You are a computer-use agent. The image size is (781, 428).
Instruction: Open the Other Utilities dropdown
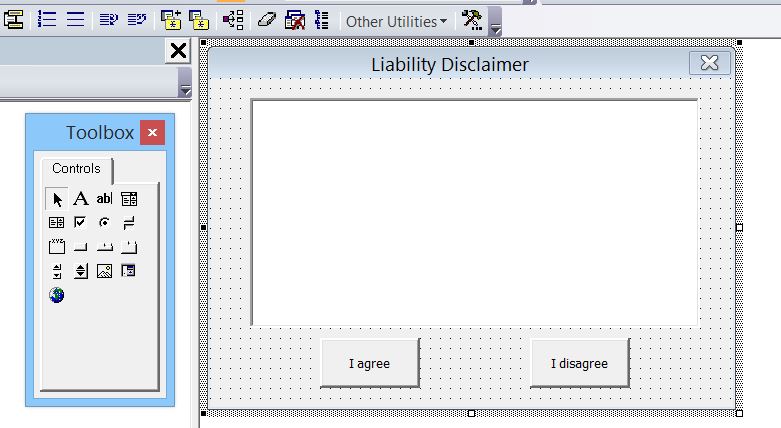(x=396, y=21)
